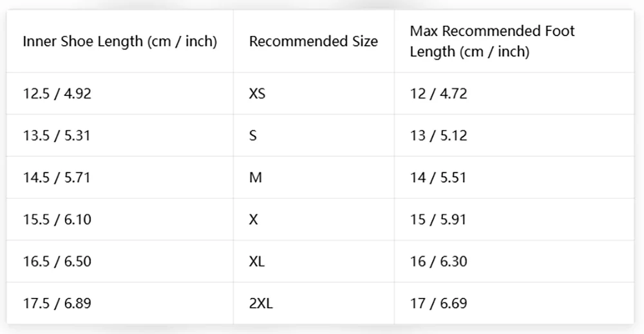Click the 16.5 / 6.50 inner length cell
644x334 pixels.
click(x=120, y=261)
